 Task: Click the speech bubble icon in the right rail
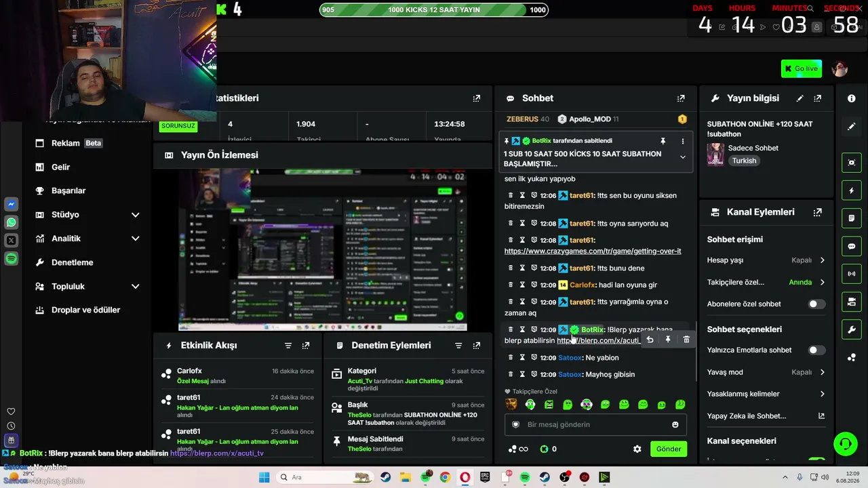(852, 246)
